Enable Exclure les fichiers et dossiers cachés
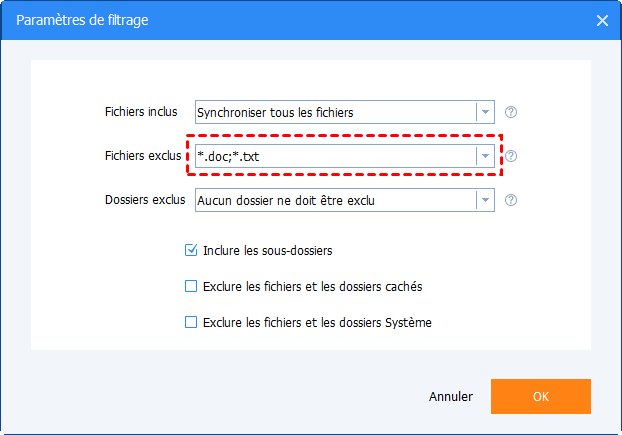The width and height of the screenshot is (622, 435). [x=191, y=286]
